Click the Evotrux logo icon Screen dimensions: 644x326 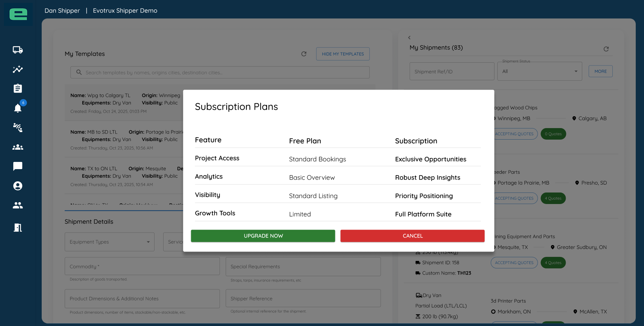(18, 14)
